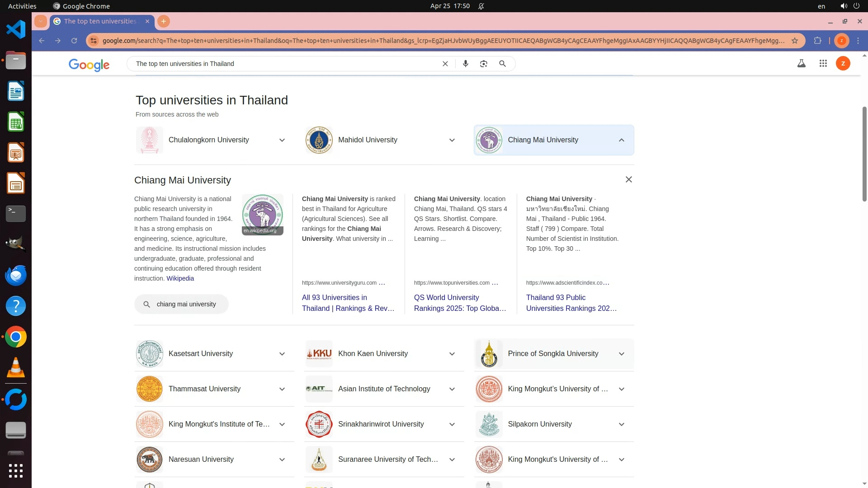Screen dimensions: 868x488
Task: Close the Chiang Mai University detail panel
Action: [x=628, y=180]
